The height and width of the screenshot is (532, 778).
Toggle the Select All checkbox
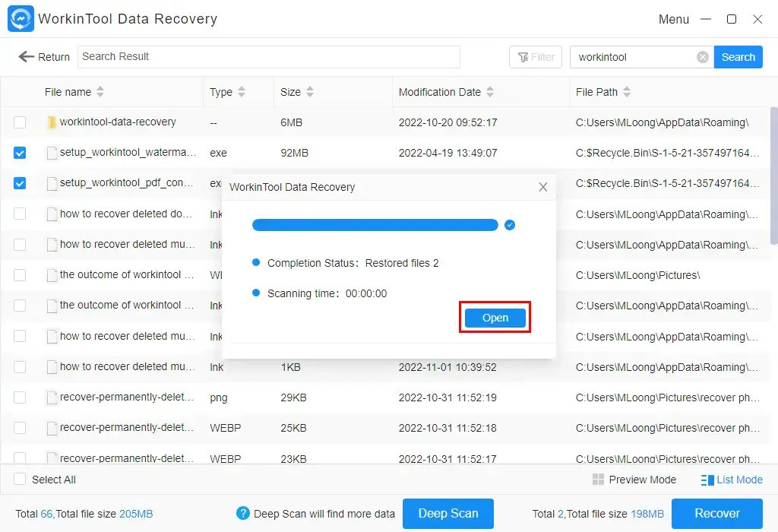[x=20, y=480]
